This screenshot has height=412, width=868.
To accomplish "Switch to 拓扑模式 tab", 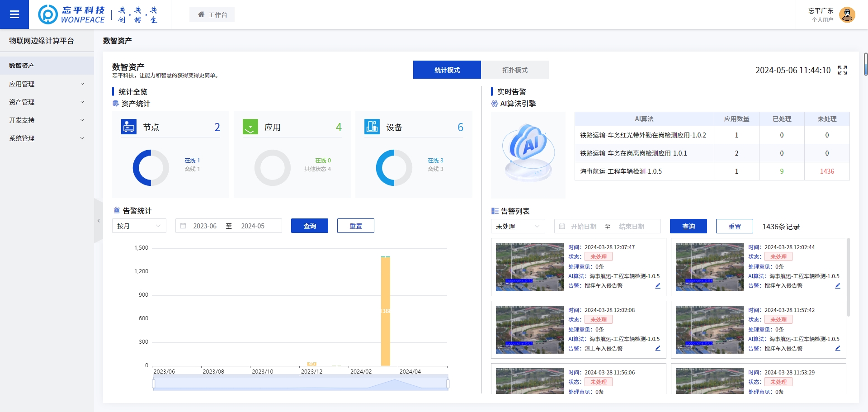I will point(515,70).
